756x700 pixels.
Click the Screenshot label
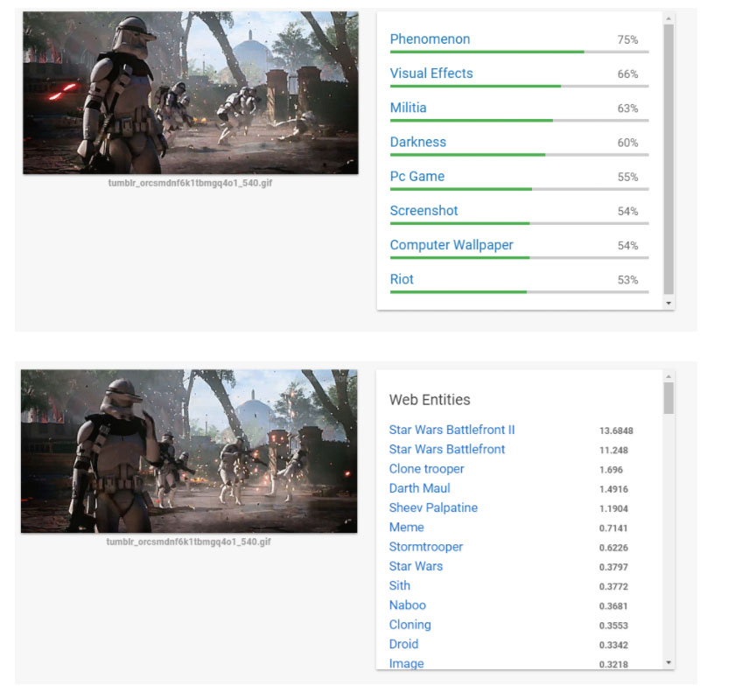coord(423,211)
